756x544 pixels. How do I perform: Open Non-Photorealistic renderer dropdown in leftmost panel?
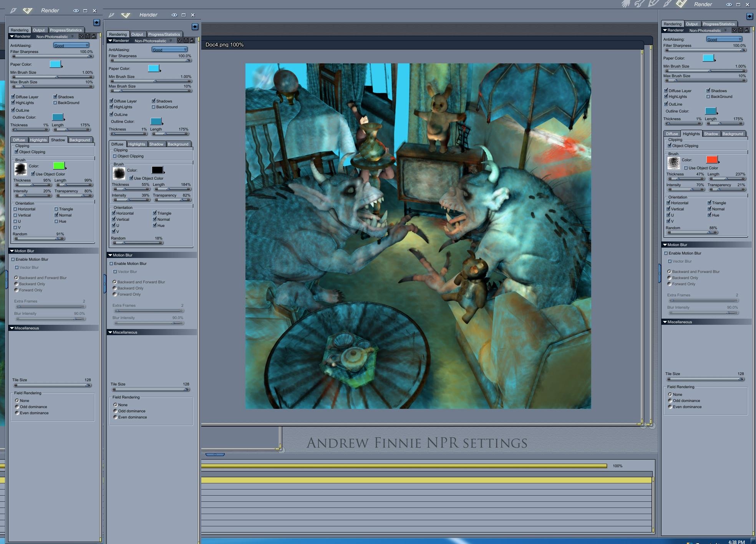(55, 36)
